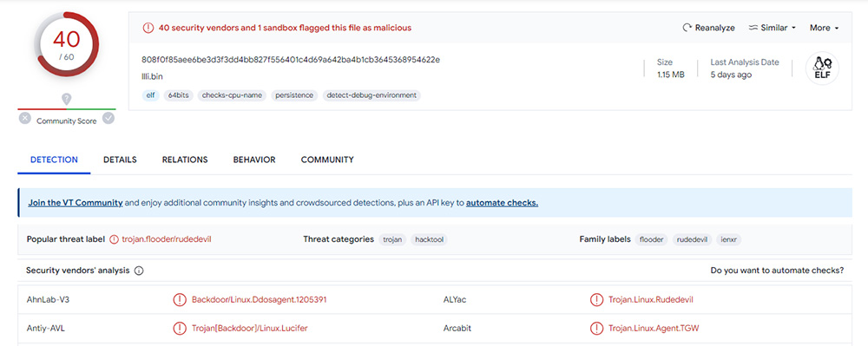
Task: Click the rudedevil family label chip
Action: pyautogui.click(x=692, y=239)
